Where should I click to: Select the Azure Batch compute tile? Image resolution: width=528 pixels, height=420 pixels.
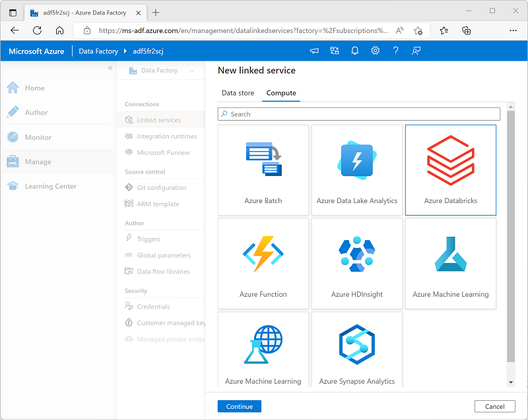pyautogui.click(x=263, y=170)
